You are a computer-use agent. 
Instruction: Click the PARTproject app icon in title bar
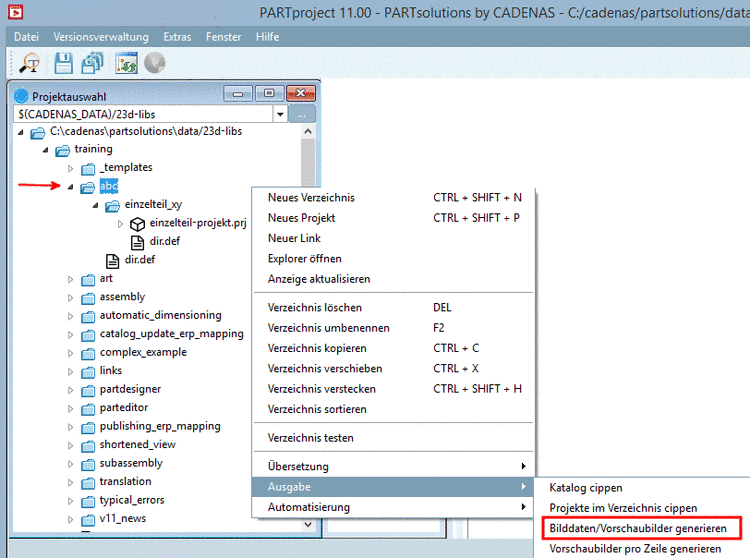(16, 11)
